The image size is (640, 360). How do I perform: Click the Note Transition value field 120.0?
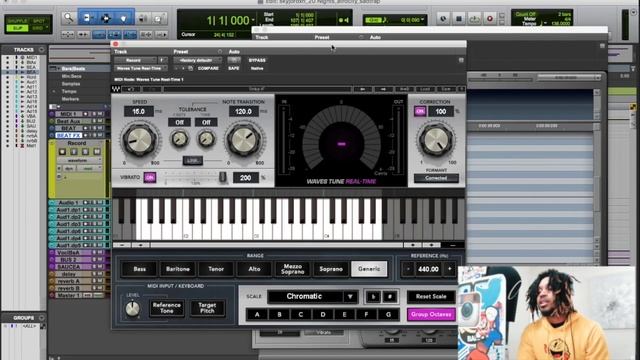coord(243,111)
